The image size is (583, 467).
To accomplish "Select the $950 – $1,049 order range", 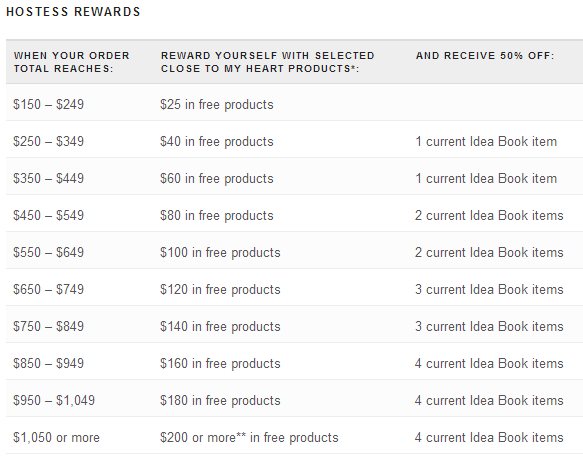I will 54,400.
